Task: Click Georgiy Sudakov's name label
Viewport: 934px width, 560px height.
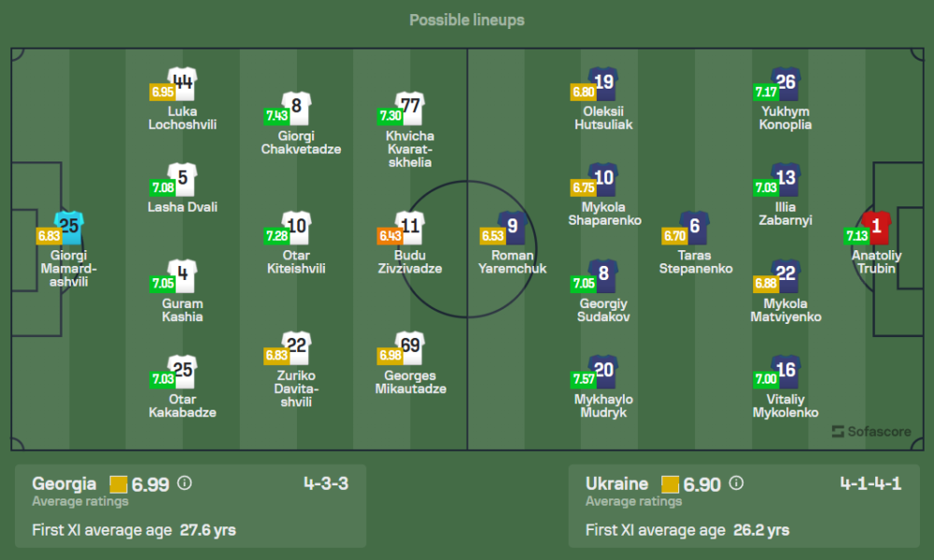Action: [603, 310]
